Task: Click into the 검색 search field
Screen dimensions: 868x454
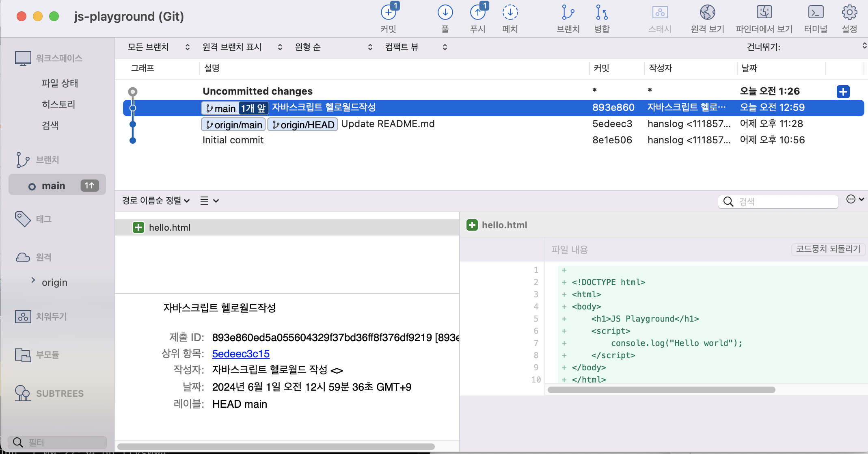Action: [x=778, y=202]
